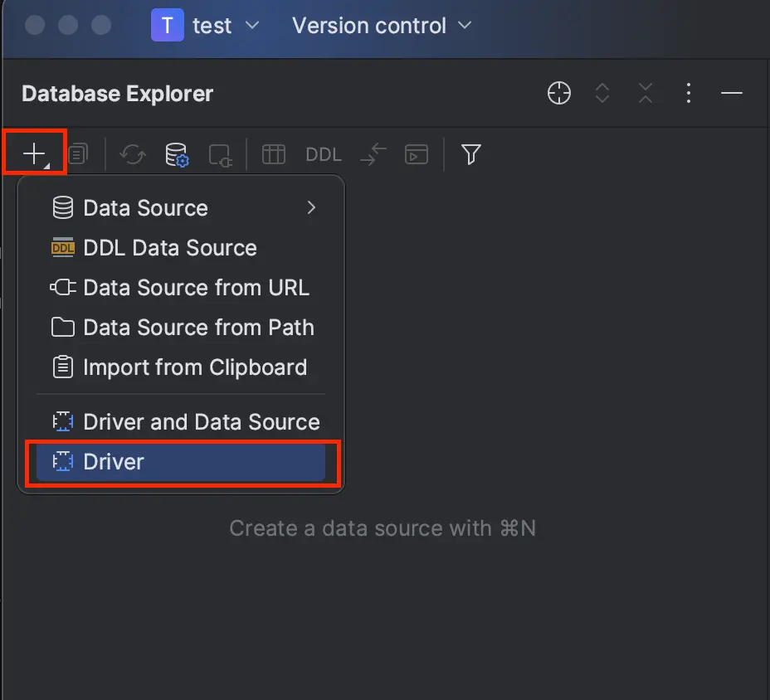The image size is (770, 700).
Task: Hide the Database Explorer panel
Action: tap(731, 93)
